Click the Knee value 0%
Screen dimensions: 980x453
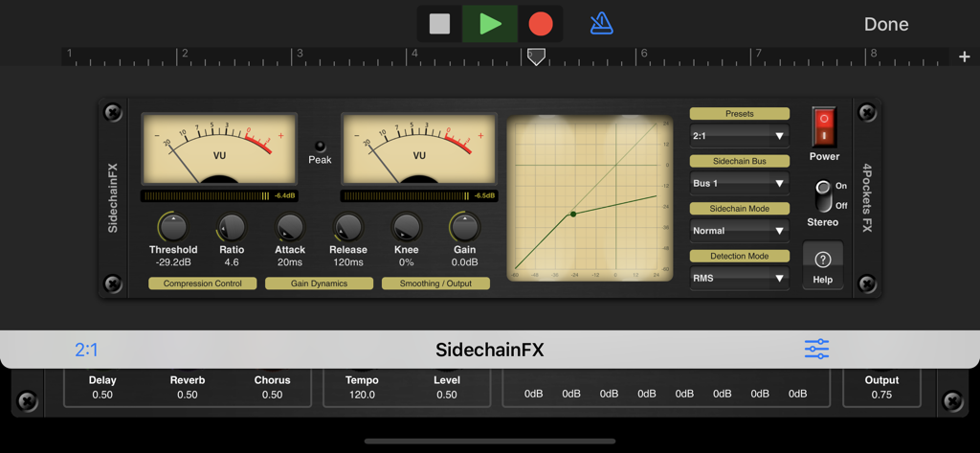(406, 262)
